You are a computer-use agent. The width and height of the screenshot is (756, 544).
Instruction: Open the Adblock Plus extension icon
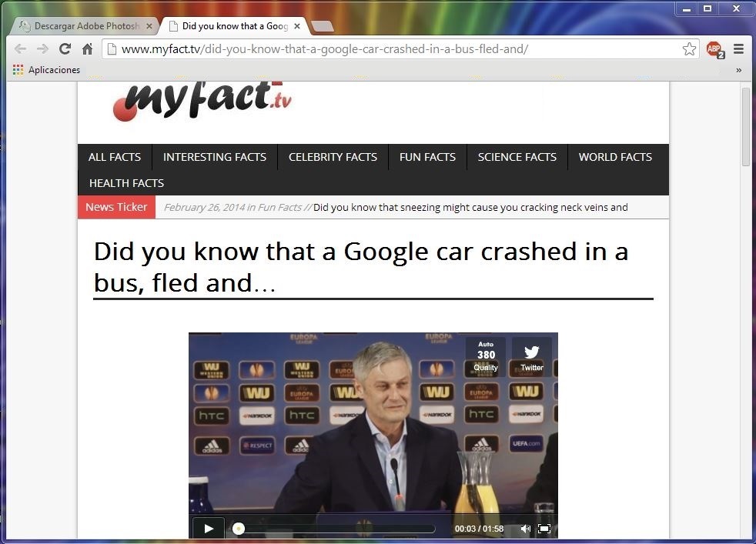pos(715,49)
